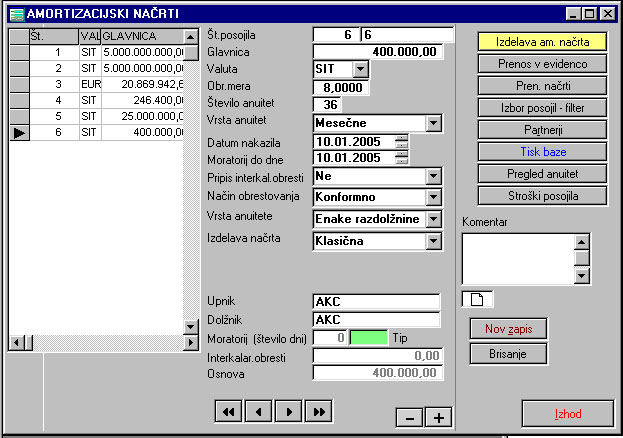Viewport: 623px width, 438px height.
Task: Jump to last record navigation arrow
Action: 319,412
